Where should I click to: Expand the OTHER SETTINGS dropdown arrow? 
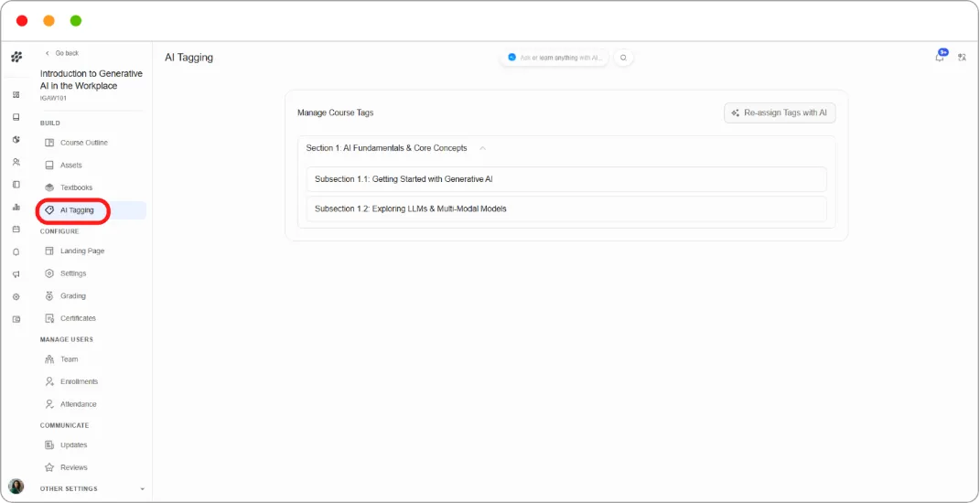(x=142, y=489)
